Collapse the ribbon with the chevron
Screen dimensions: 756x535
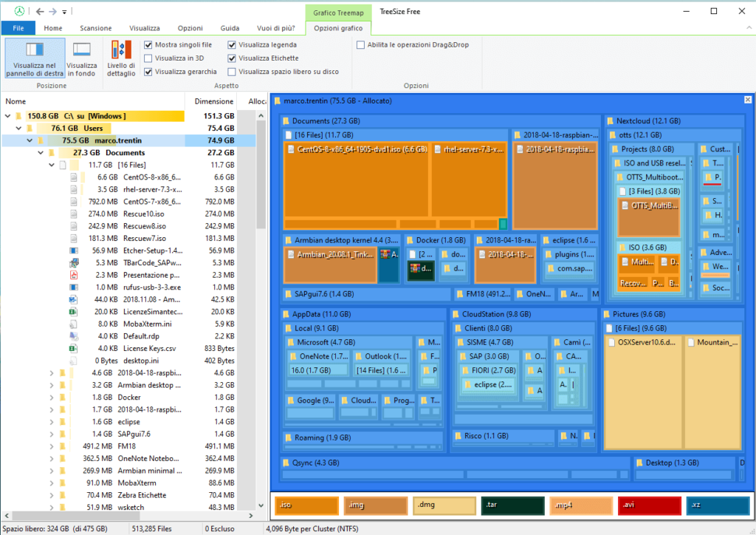749,27
